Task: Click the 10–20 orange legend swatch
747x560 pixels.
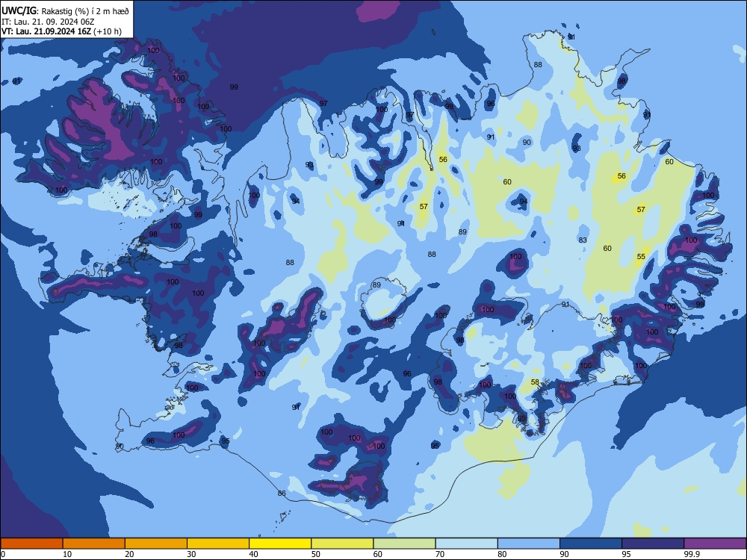Action: coord(94,544)
